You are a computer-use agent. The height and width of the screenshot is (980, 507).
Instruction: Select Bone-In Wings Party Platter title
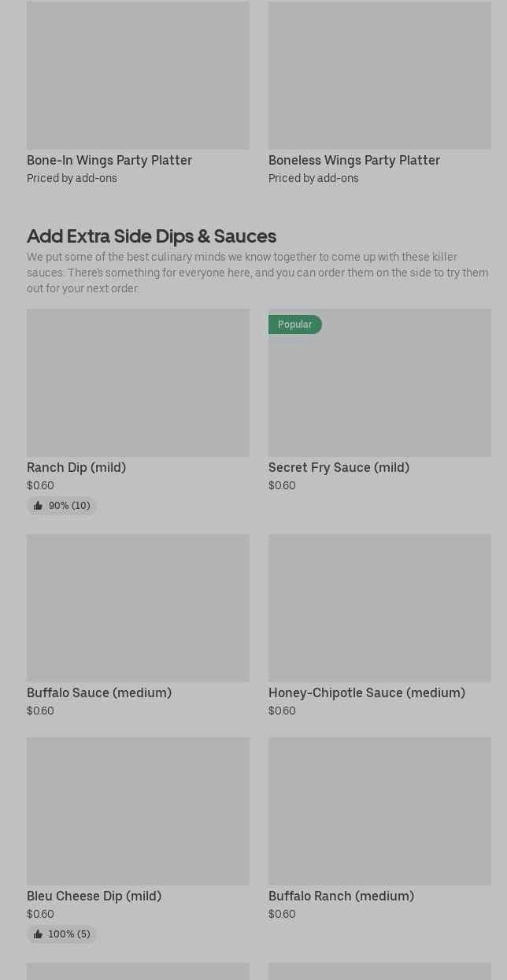[109, 160]
